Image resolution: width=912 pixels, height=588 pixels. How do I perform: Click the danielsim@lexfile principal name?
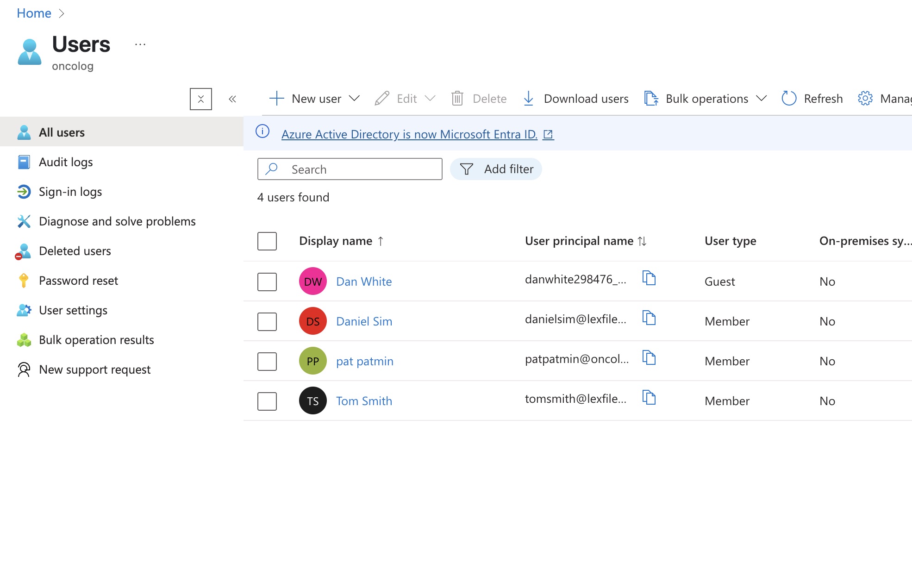tap(575, 319)
